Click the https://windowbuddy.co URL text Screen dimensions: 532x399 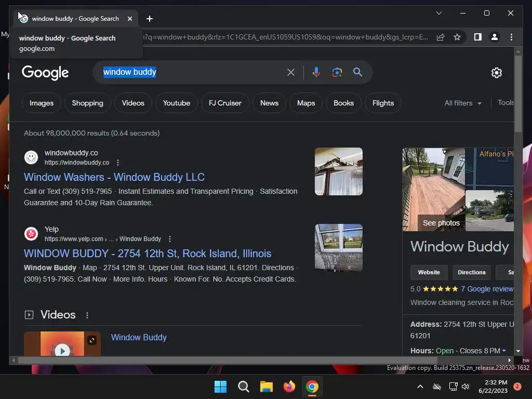(x=77, y=163)
